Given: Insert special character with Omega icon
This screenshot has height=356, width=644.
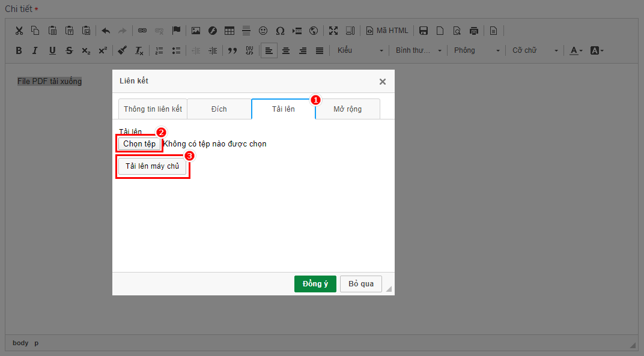Looking at the screenshot, I should [x=280, y=31].
